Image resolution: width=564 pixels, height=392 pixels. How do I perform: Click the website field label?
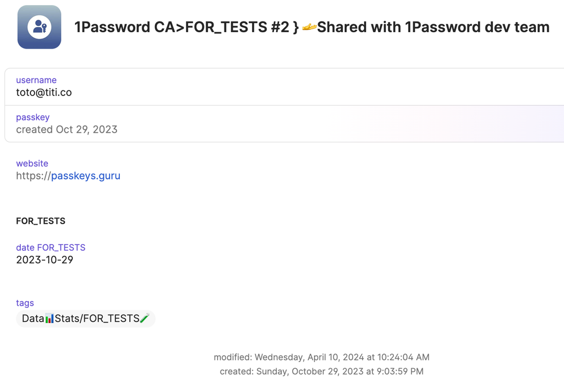point(32,163)
